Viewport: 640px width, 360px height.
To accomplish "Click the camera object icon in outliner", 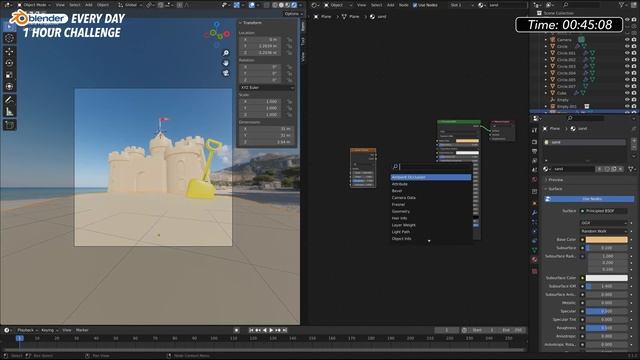I will [553, 40].
